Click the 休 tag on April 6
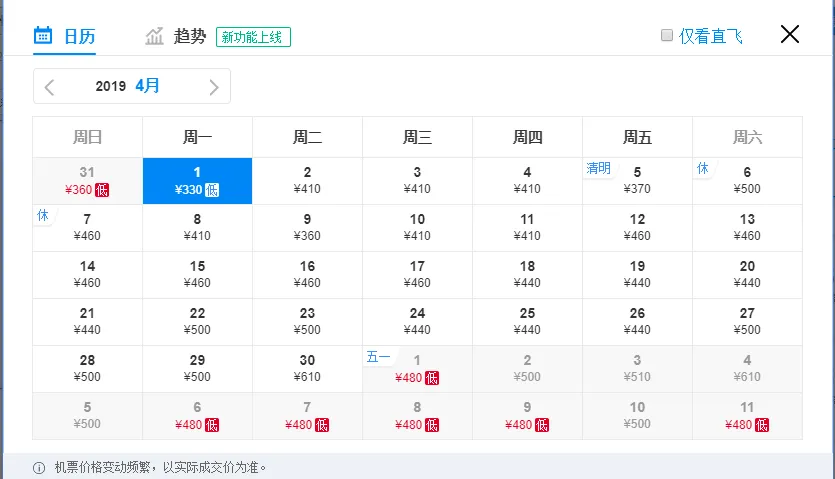Image resolution: width=835 pixels, height=479 pixels. [x=703, y=169]
